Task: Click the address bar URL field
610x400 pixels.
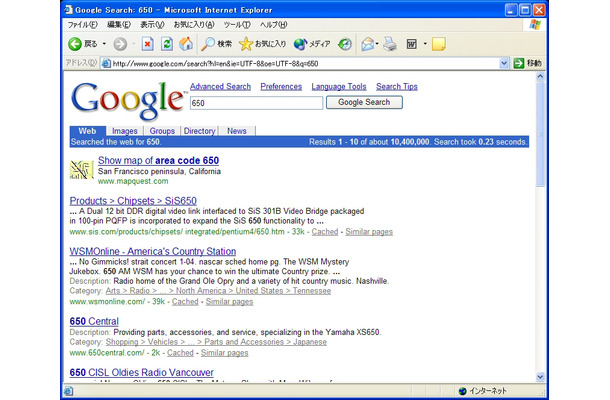Action: (305, 63)
